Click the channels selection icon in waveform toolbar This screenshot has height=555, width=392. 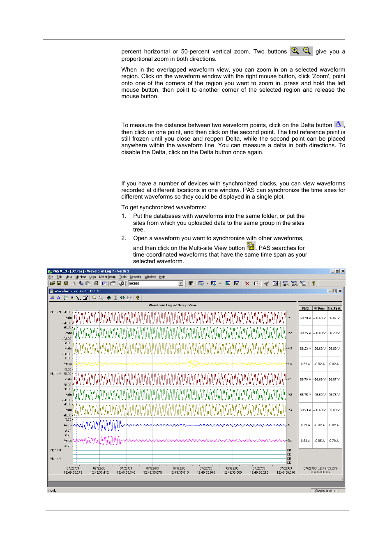(x=71, y=298)
